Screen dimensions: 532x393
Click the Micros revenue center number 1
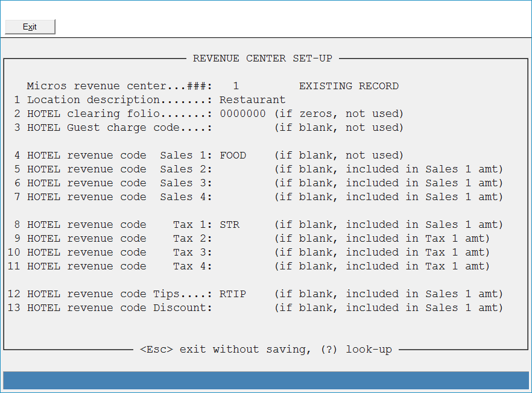point(236,86)
